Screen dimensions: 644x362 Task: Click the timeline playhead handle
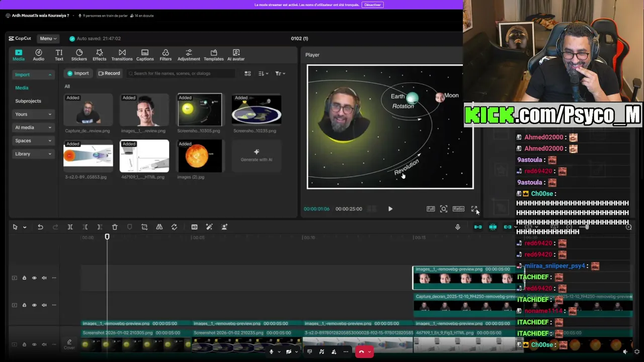tap(107, 237)
